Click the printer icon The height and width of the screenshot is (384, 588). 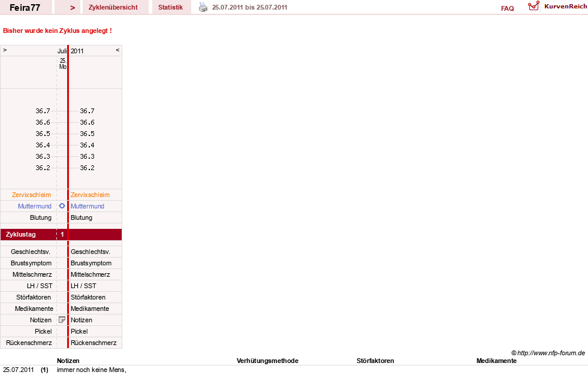[x=203, y=7]
